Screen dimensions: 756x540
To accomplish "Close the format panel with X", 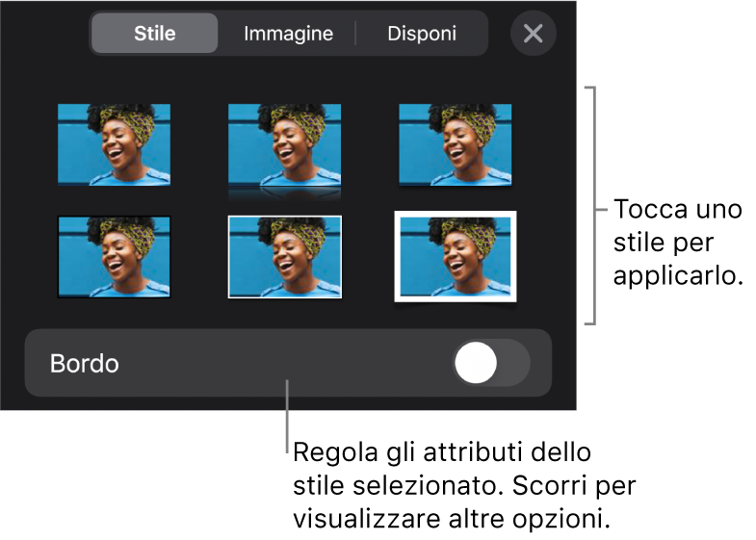I will coord(534,34).
